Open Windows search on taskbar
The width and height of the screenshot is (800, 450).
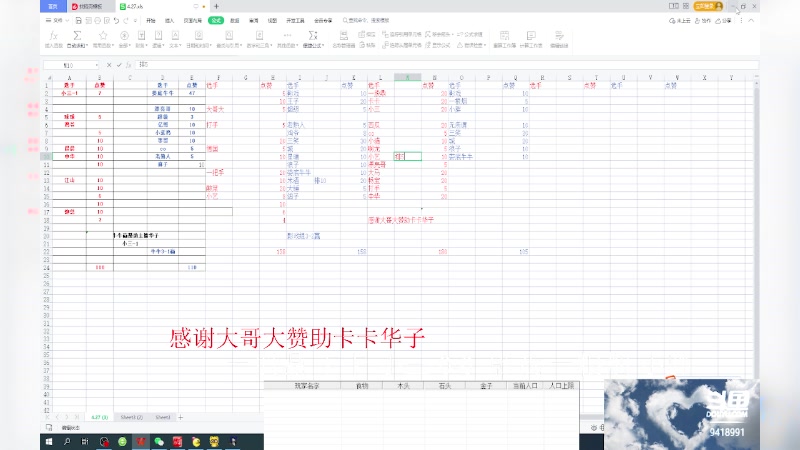pos(67,442)
